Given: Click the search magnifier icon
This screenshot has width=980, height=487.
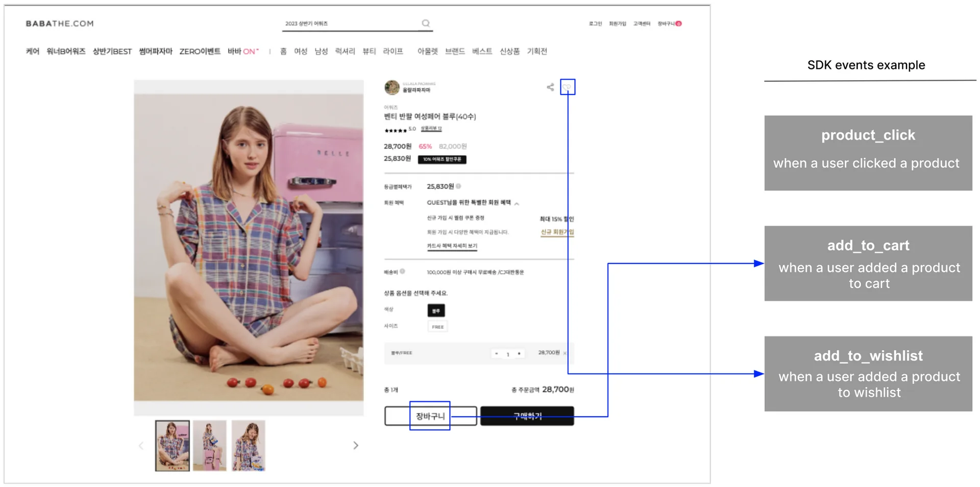Looking at the screenshot, I should point(426,23).
